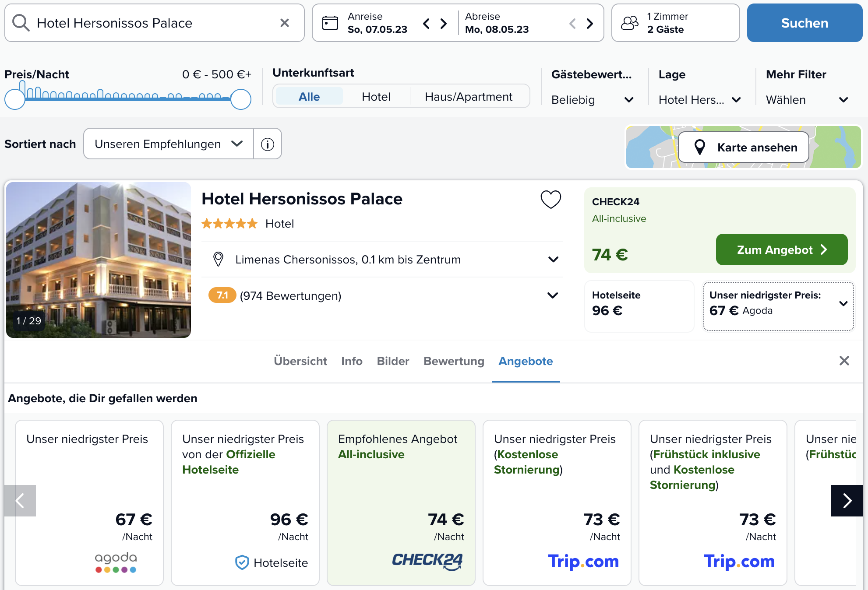Click the Hotelseite shield icon
This screenshot has height=590, width=868.
point(242,562)
